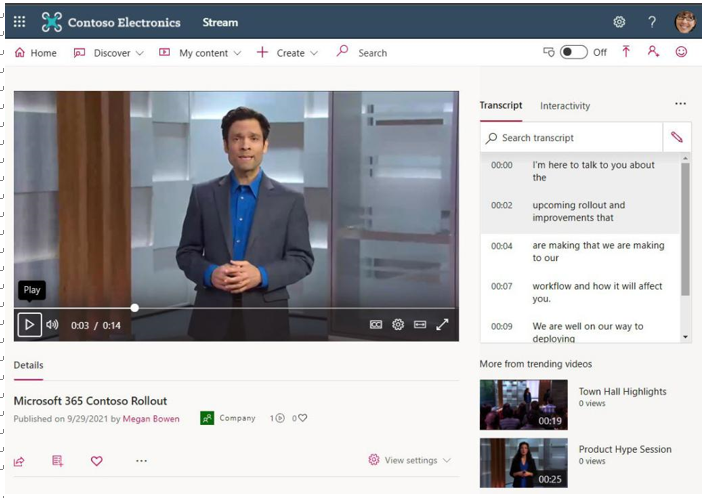Click the transcript scrollbar thumb
The width and height of the screenshot is (705, 498).
[x=685, y=229]
